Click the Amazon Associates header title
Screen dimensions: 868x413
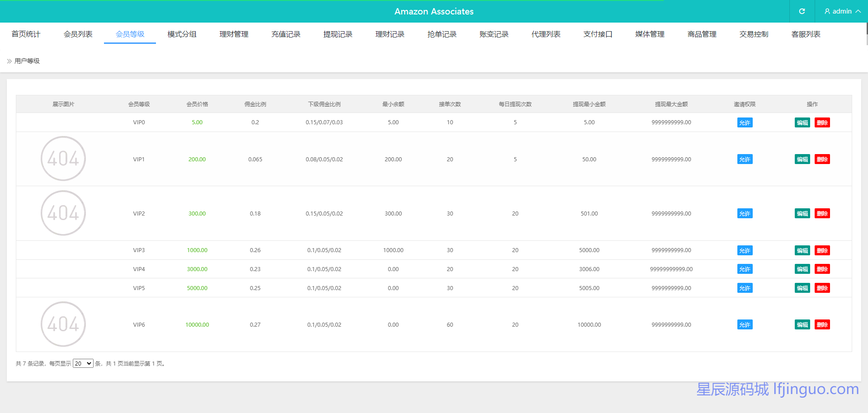(x=434, y=11)
